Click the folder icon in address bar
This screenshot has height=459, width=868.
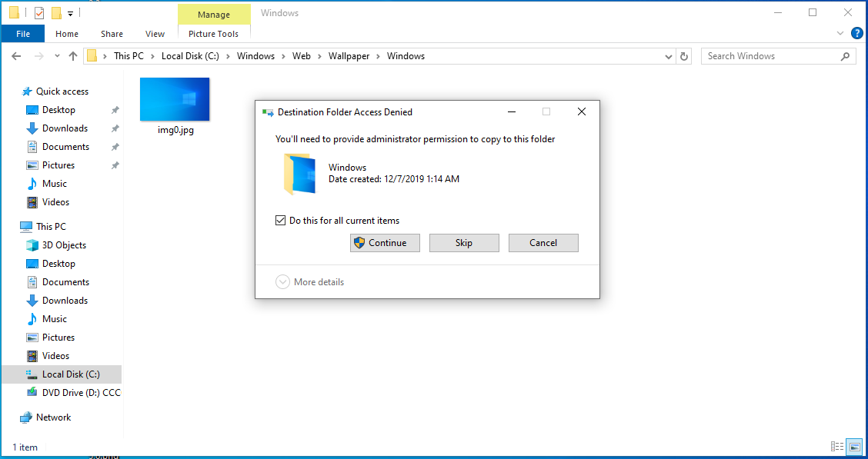pos(92,56)
